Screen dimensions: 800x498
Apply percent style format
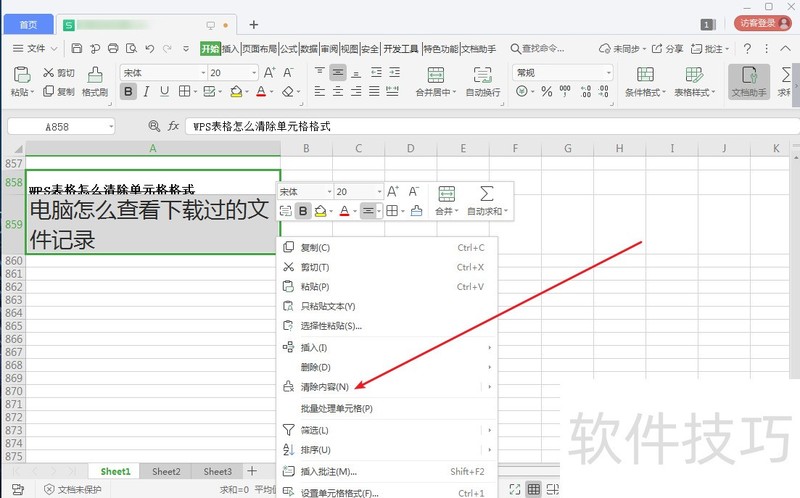[546, 91]
